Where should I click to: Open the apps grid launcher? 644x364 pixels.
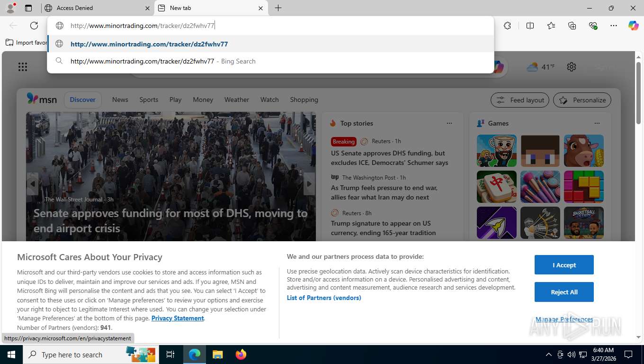23,67
